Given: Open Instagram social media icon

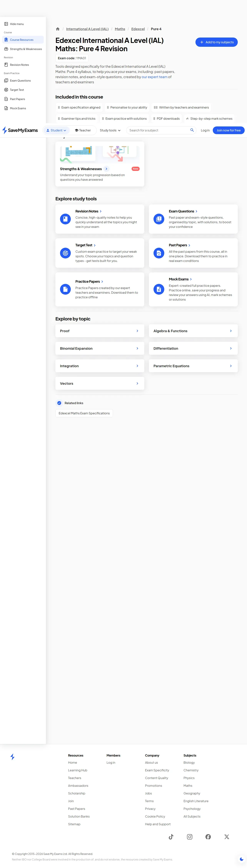Looking at the screenshot, I should (x=190, y=837).
